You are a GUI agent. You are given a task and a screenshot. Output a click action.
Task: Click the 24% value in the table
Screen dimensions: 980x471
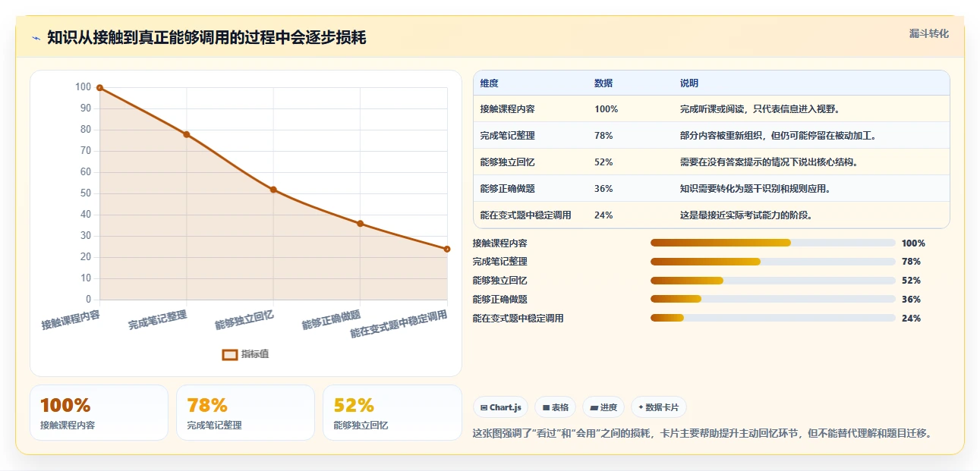coord(603,215)
